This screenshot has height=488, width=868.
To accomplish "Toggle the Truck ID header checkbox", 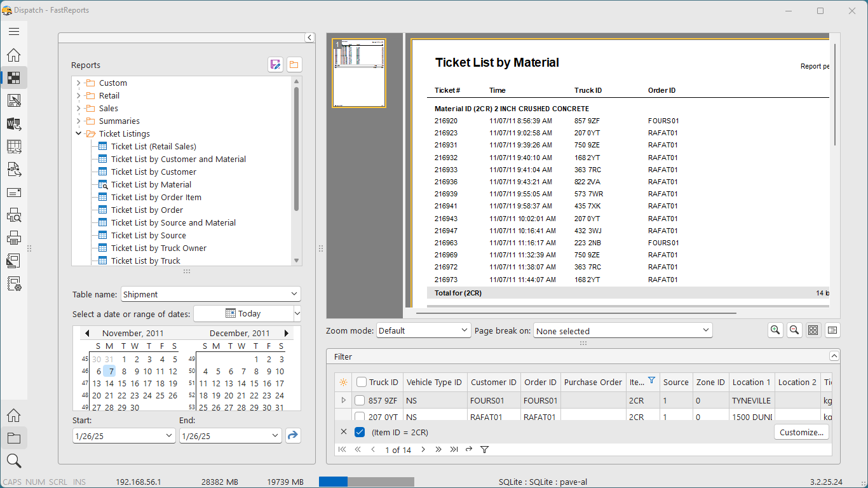I will pos(362,382).
